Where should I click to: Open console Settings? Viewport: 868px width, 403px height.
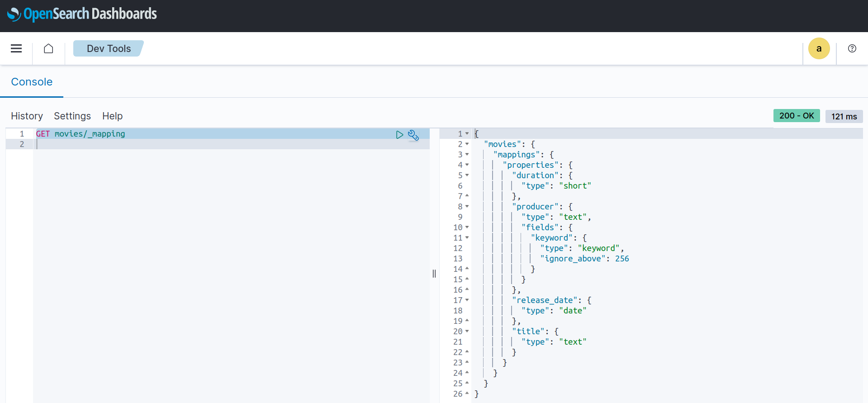pyautogui.click(x=72, y=116)
